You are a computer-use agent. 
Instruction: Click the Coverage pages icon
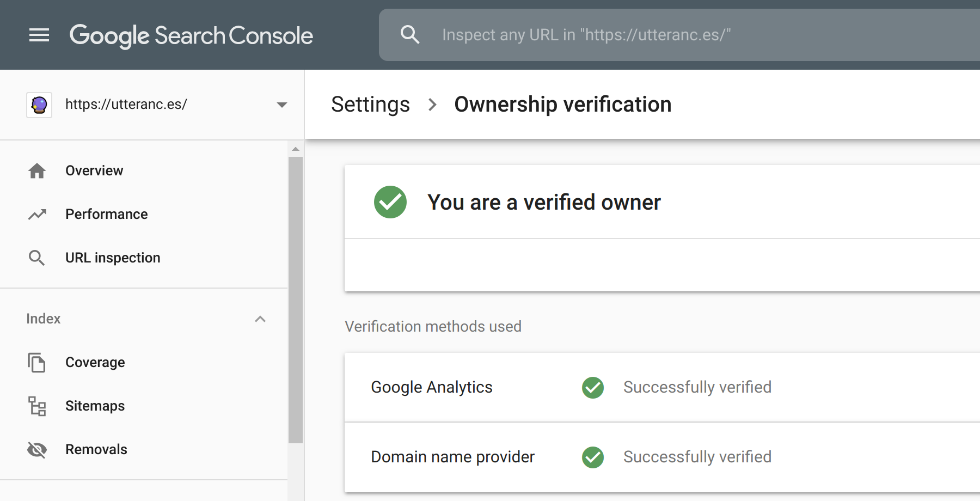(x=37, y=363)
